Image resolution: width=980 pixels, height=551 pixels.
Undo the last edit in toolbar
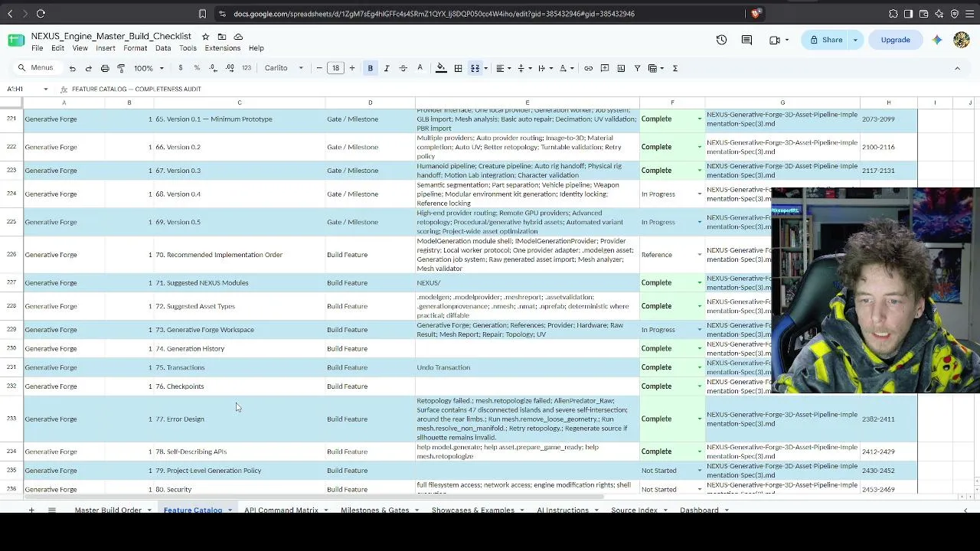click(x=73, y=68)
